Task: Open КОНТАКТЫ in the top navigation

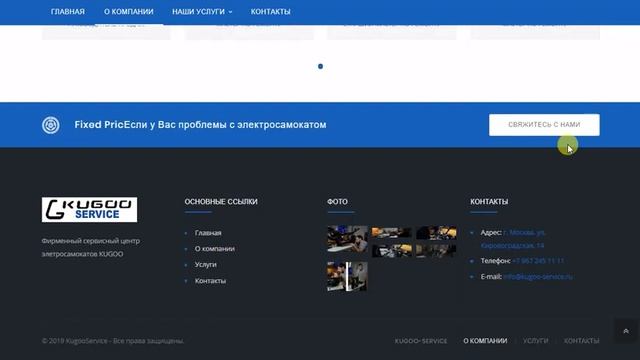Action: click(270, 12)
